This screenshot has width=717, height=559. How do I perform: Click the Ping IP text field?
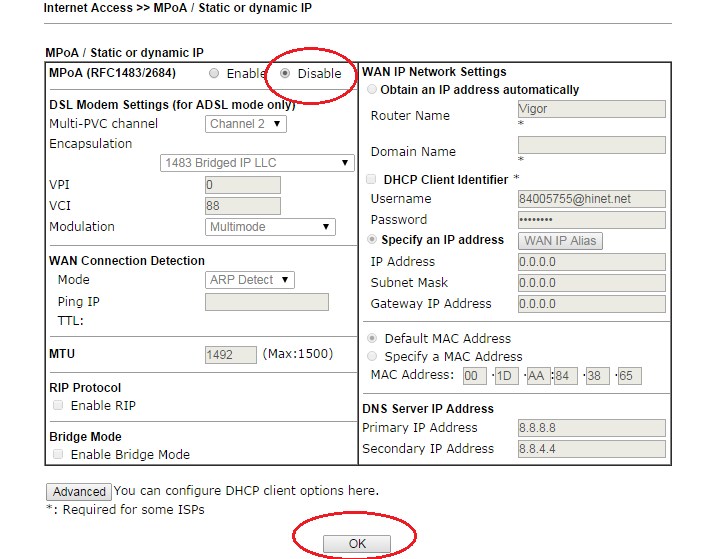pos(266,302)
